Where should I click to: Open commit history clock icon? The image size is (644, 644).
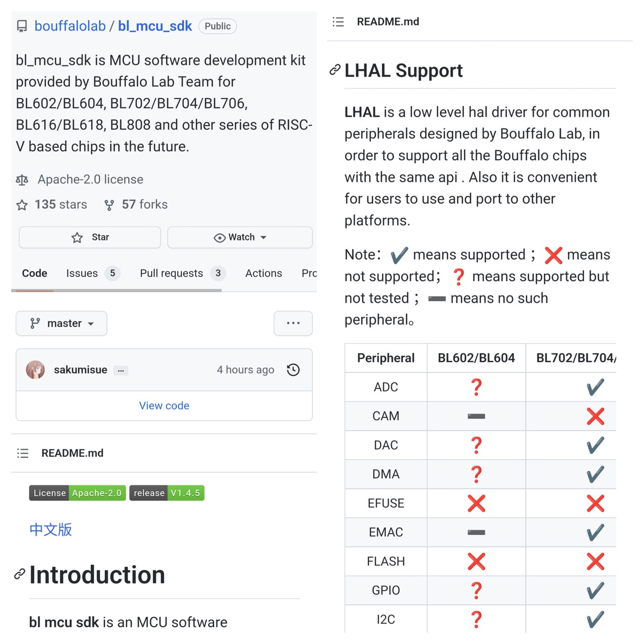point(293,370)
